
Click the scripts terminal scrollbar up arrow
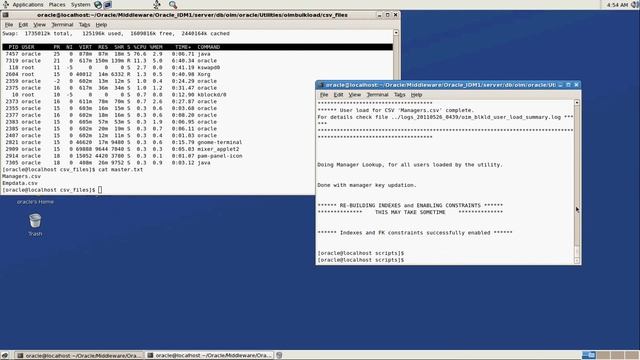[x=577, y=102]
